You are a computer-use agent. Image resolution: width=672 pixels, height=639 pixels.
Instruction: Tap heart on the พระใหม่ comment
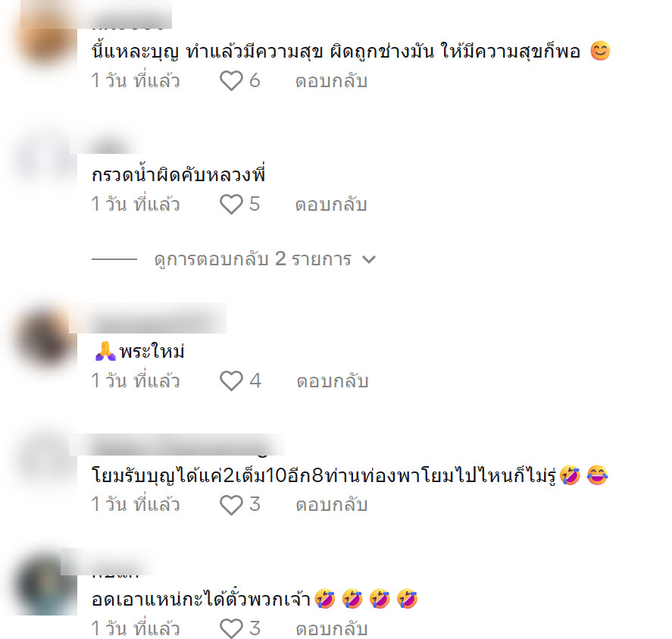(231, 381)
